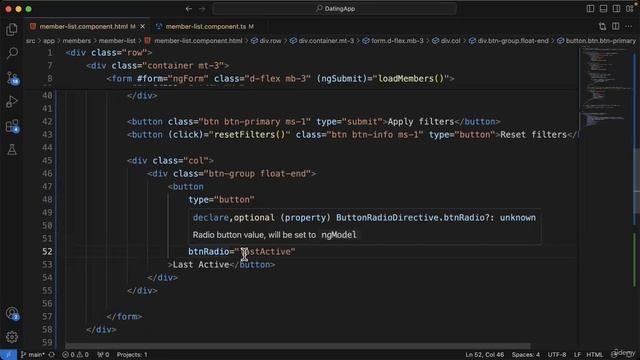Change the LF end-of-line sequence
The image size is (640, 360).
tap(577, 354)
